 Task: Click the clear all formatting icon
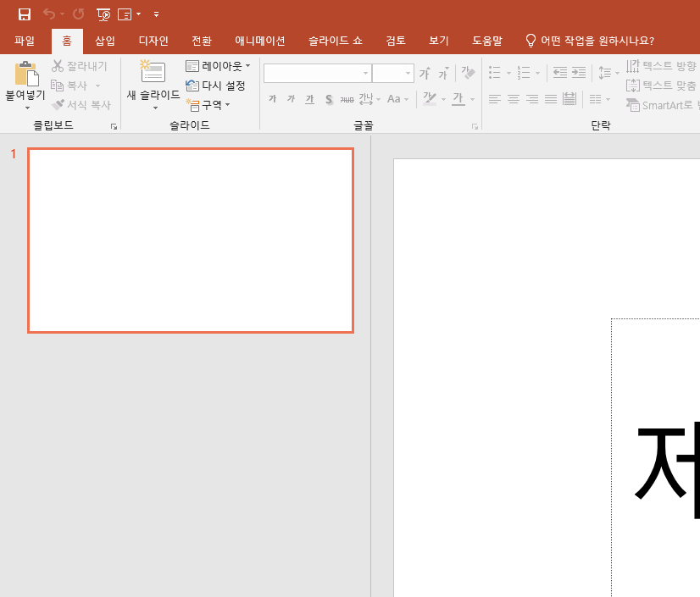(x=468, y=72)
